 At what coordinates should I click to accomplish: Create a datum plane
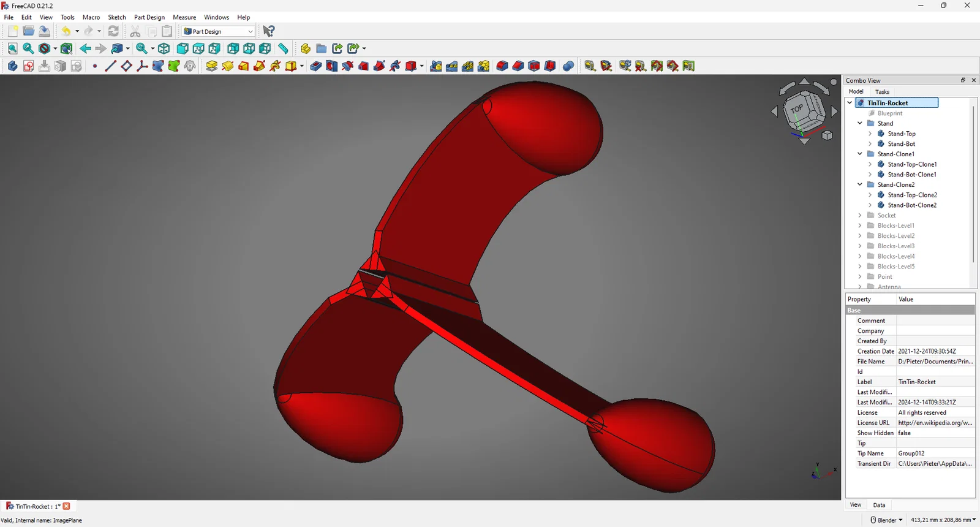pos(127,66)
